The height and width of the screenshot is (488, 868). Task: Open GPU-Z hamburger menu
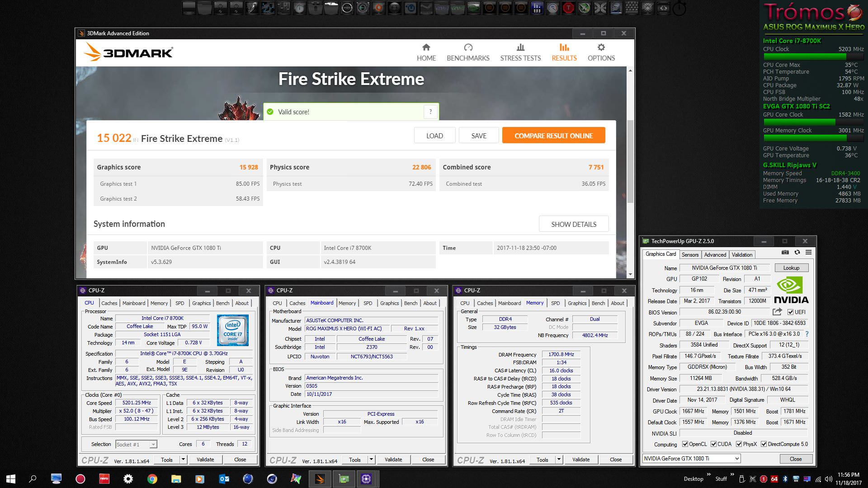pyautogui.click(x=808, y=253)
